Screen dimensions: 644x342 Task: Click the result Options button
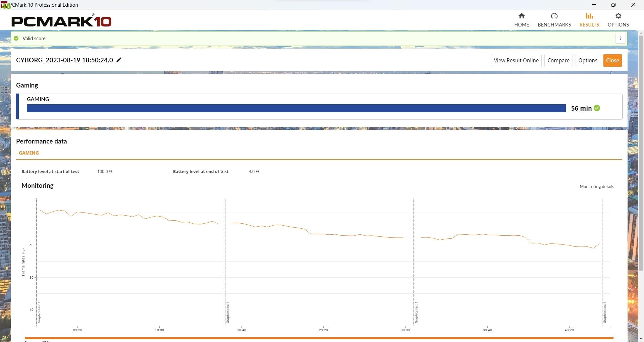[588, 60]
